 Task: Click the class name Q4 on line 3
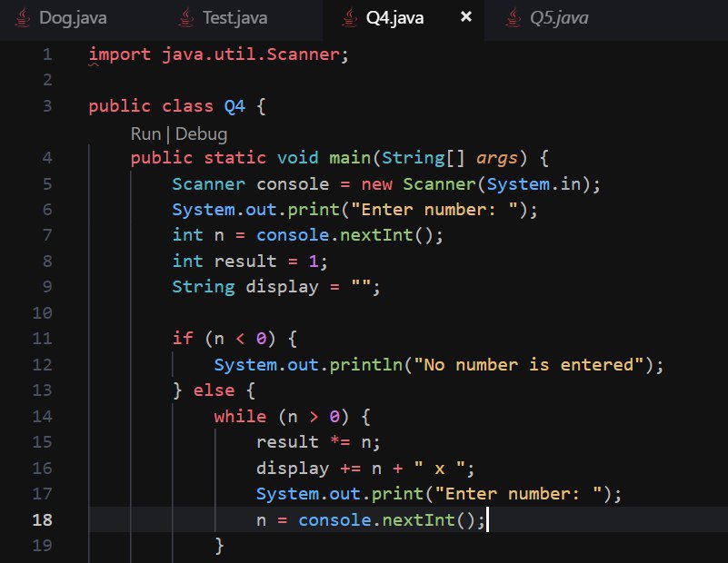click(234, 106)
